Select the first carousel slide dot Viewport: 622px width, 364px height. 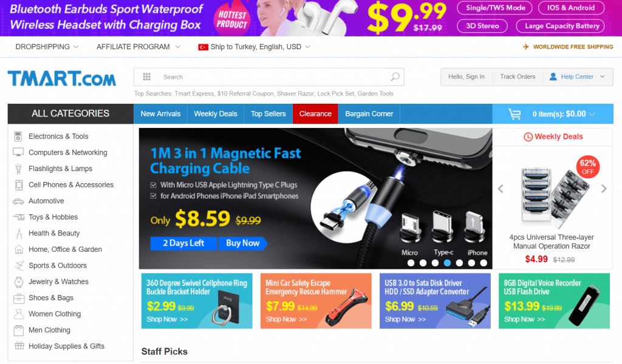[411, 263]
